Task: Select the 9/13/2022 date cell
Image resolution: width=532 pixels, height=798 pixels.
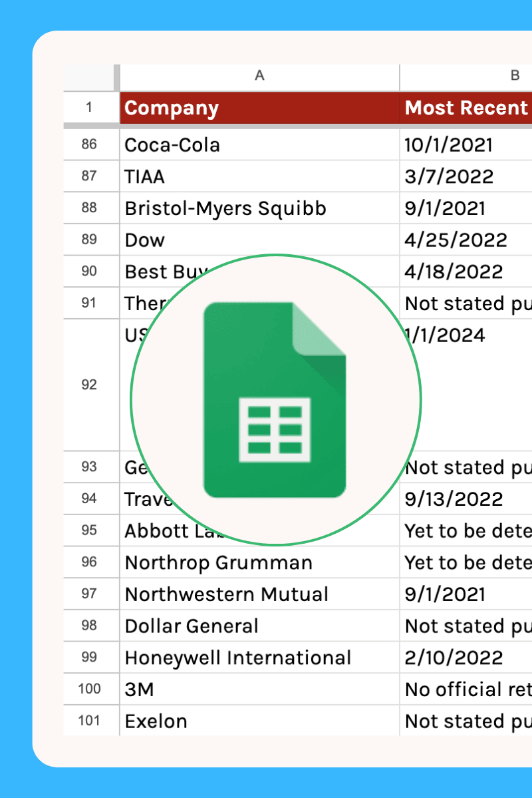Action: pos(466,499)
